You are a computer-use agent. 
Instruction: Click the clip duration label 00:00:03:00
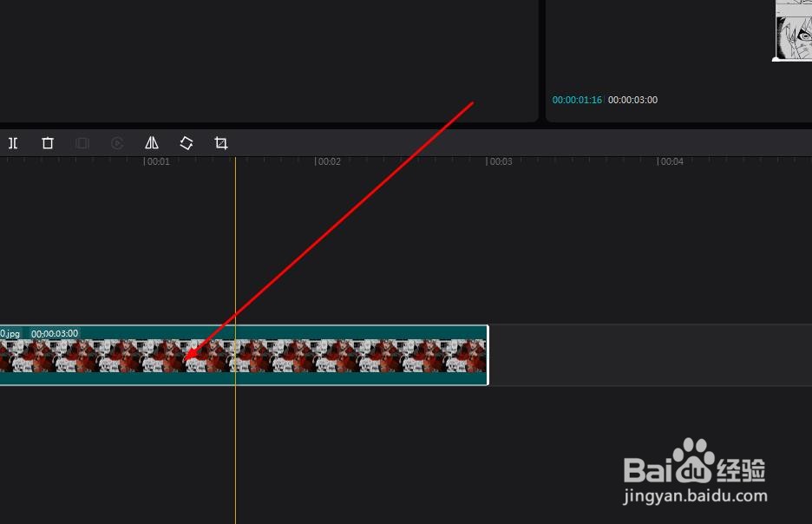point(55,333)
